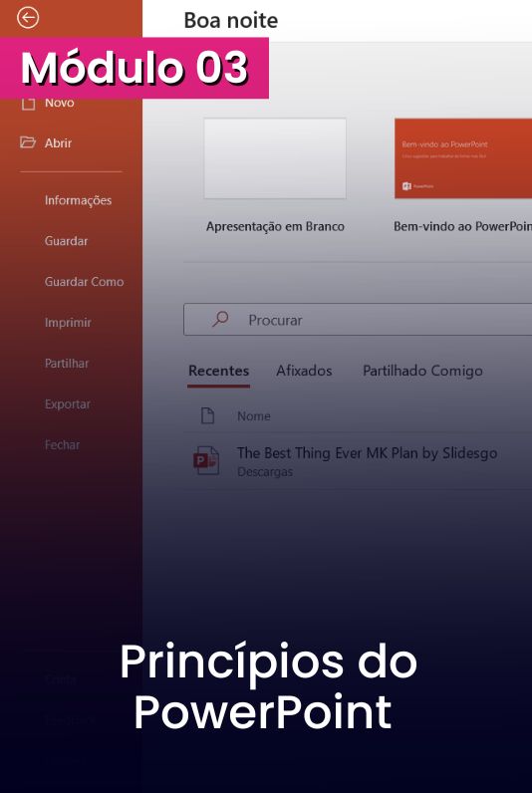
Task: Switch to the Afixados tab
Action: click(304, 371)
